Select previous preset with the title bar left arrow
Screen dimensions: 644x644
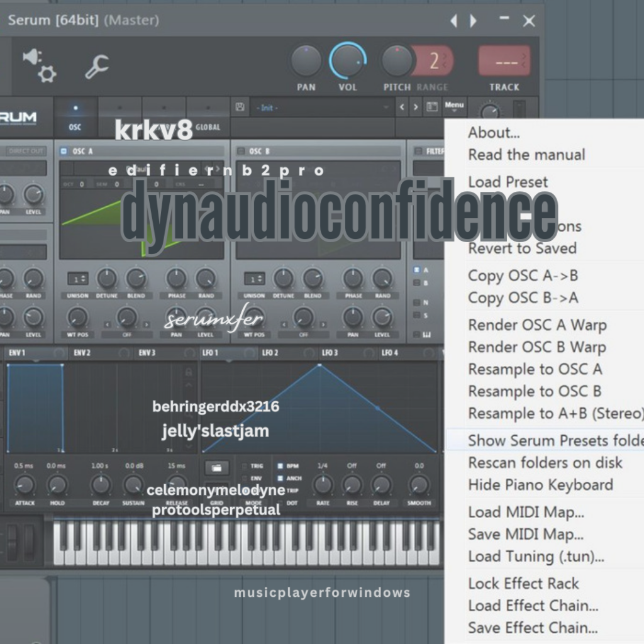pos(454,21)
